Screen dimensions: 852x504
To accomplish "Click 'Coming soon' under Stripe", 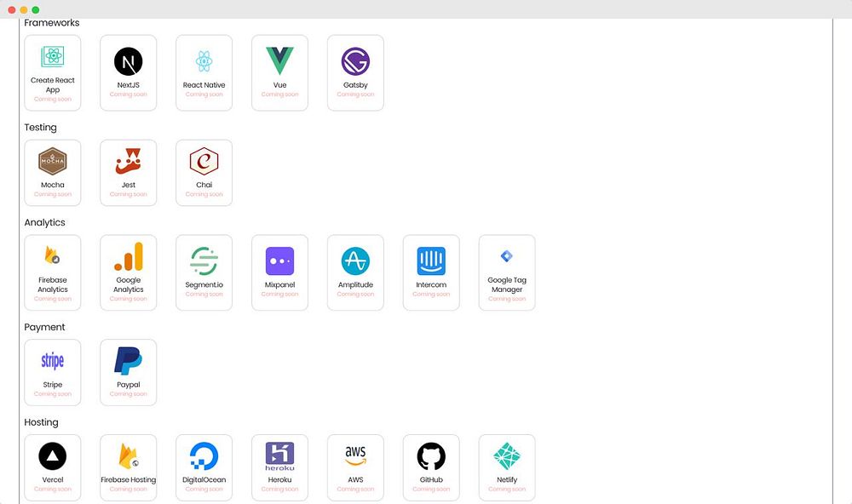I will pyautogui.click(x=53, y=393).
